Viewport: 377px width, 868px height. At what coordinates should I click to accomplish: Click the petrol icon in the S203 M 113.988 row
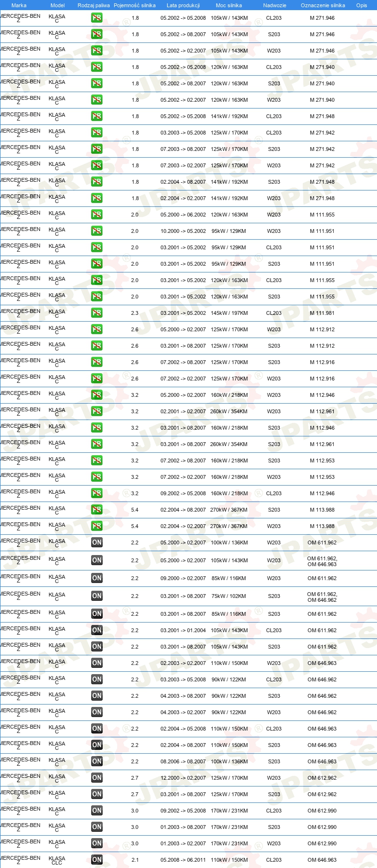click(x=96, y=510)
